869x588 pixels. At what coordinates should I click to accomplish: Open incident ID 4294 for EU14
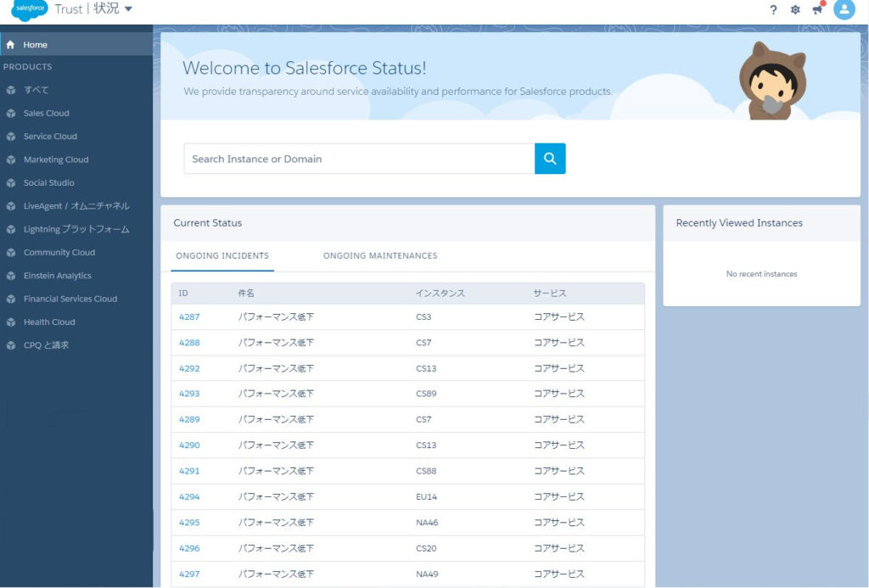[189, 497]
